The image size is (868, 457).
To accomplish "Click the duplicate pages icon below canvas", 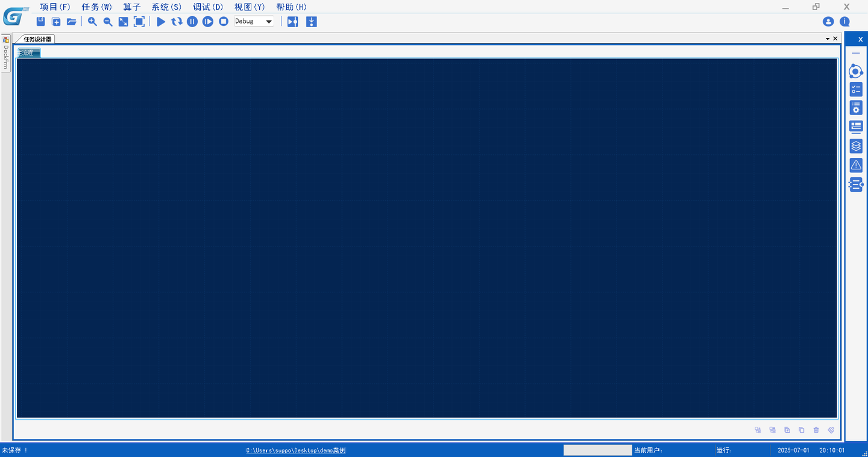I will (x=802, y=430).
